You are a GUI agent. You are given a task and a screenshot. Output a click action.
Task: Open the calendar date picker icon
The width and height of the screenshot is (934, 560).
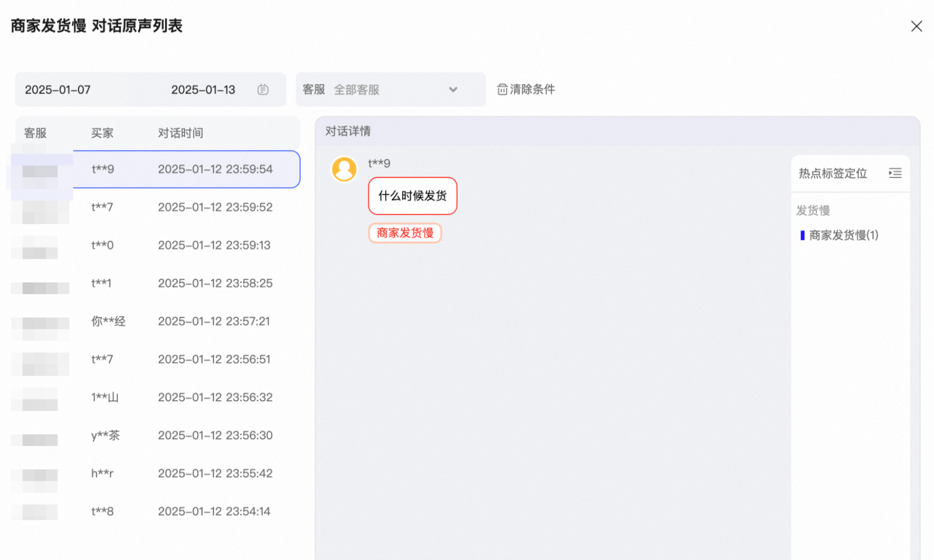[x=263, y=89]
